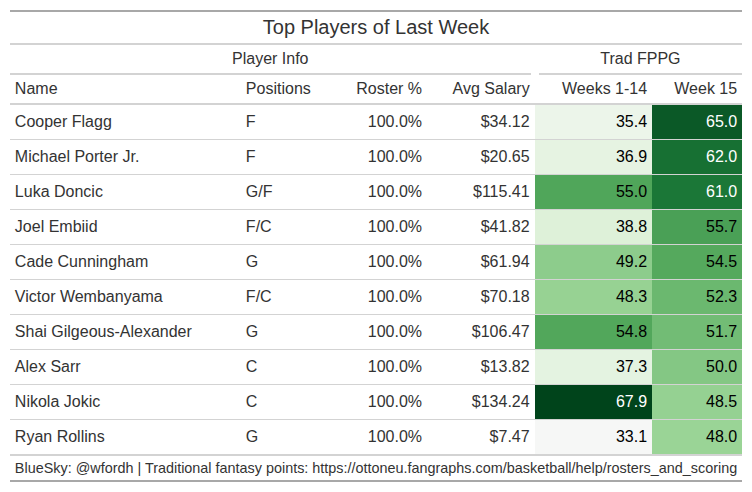This screenshot has height=492, width=752.
Task: Click Ryan Rollins' 48.0 Week 15 cell
Action: (696, 436)
